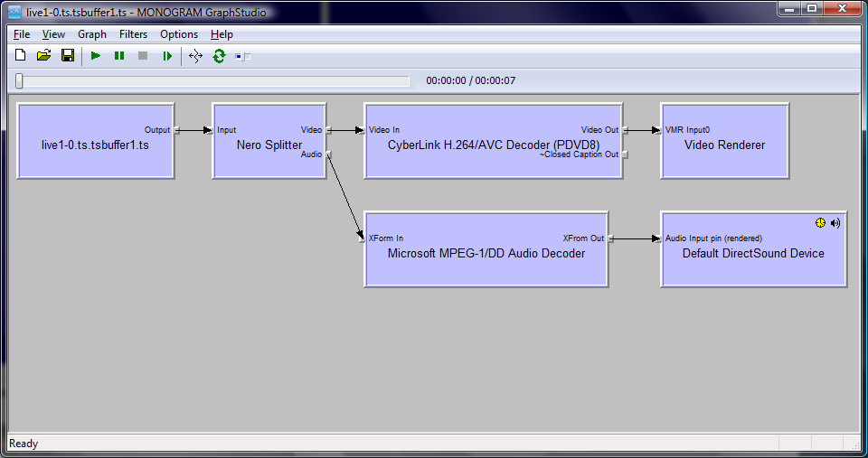Click the Video output pin on Nero Splitter
The image size is (868, 458).
(x=328, y=130)
